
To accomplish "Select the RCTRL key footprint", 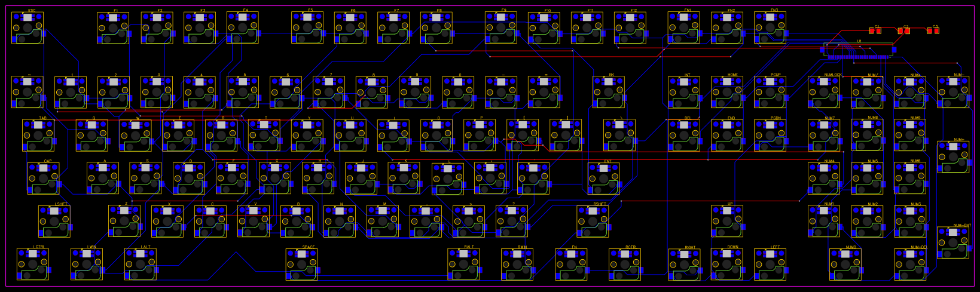I will [x=625, y=265].
